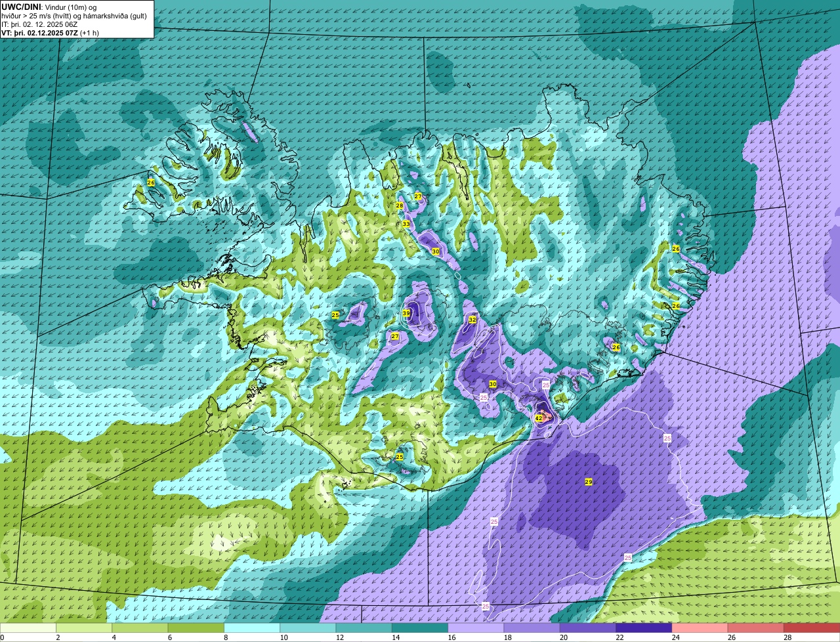Click the legend scale value 8
Screen dimensions: 840x642
(x=224, y=637)
